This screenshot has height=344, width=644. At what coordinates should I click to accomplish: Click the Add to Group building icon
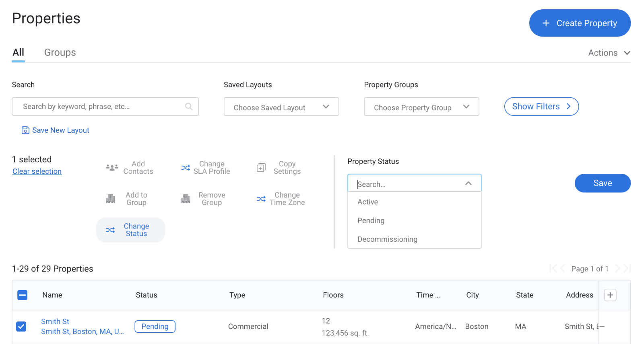coord(110,199)
